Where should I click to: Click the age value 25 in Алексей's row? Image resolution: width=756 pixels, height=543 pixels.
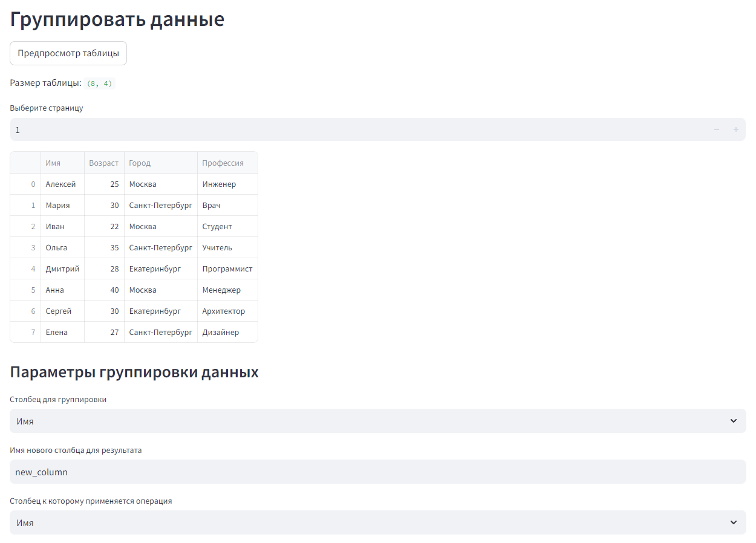click(x=104, y=184)
